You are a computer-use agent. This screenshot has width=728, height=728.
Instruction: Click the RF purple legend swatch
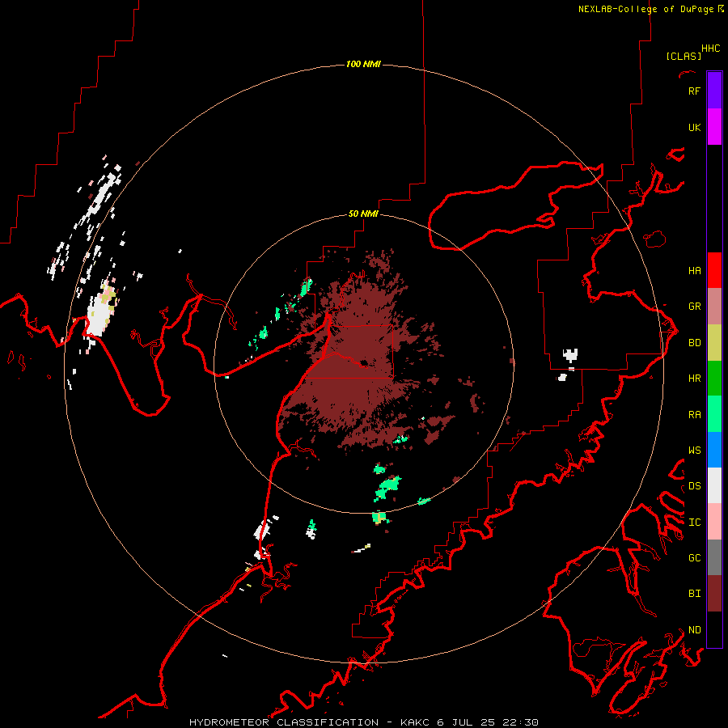[714, 91]
